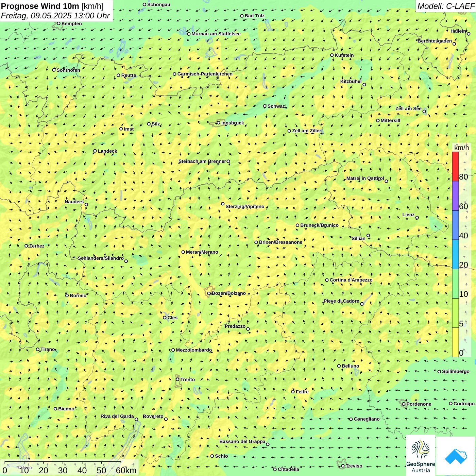Image resolution: width=476 pixels, height=476 pixels.
Task: Click the Tirano location marker
Action: point(38,349)
